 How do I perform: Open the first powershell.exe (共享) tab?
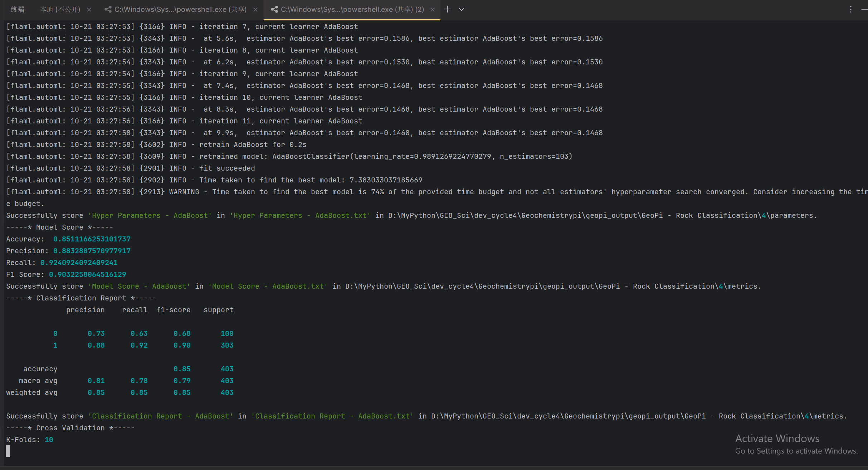tap(180, 10)
